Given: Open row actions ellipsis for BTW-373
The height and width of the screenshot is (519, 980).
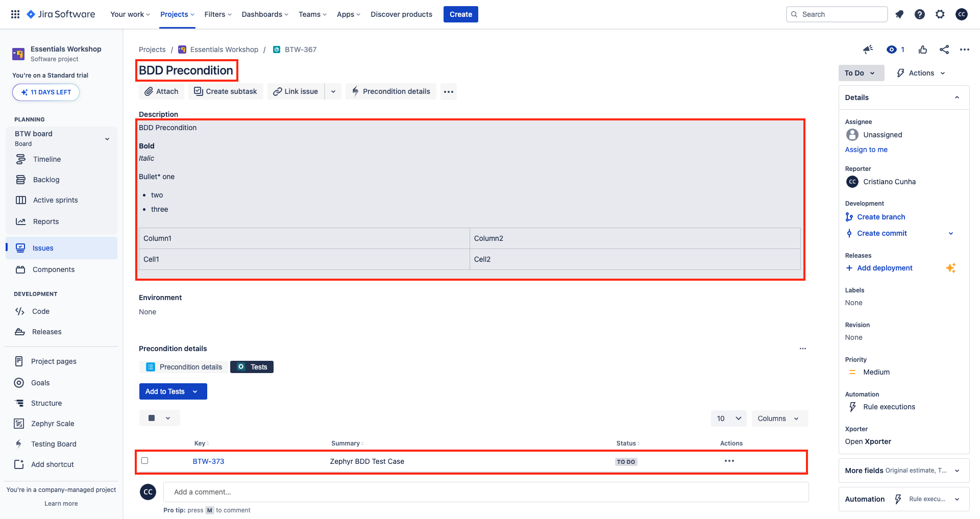Looking at the screenshot, I should (729, 461).
